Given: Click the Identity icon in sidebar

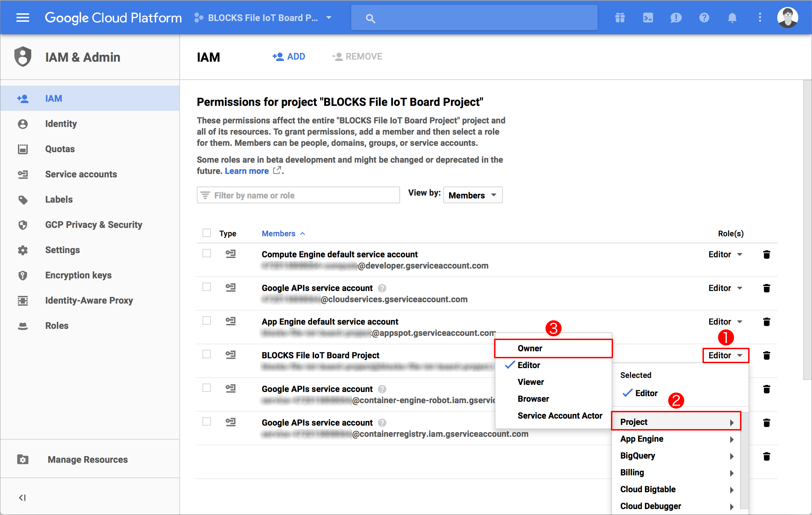Looking at the screenshot, I should 24,123.
